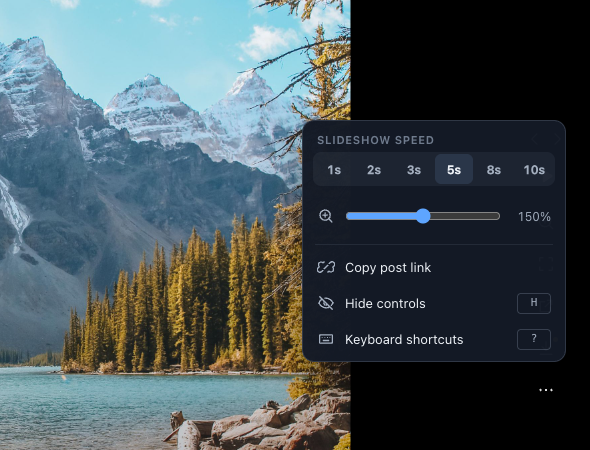Set slideshow speed to 1s
The image size is (590, 450).
(334, 170)
